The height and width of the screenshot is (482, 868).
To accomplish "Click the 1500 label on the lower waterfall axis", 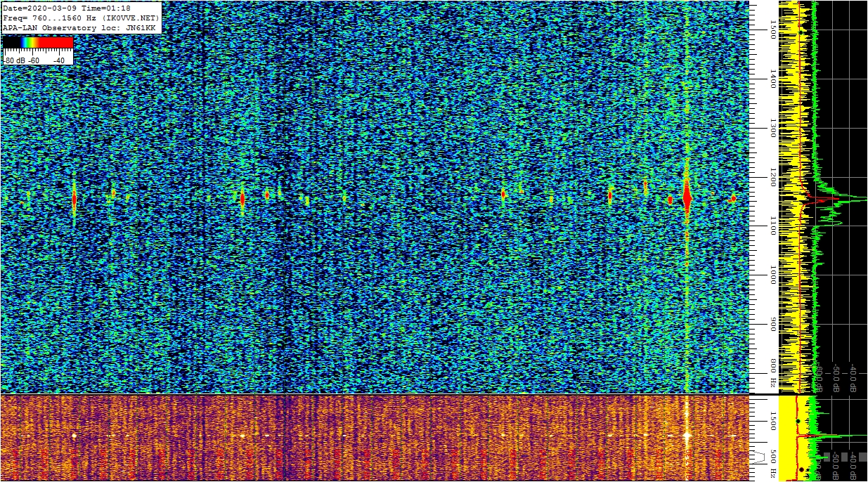I will (x=772, y=420).
